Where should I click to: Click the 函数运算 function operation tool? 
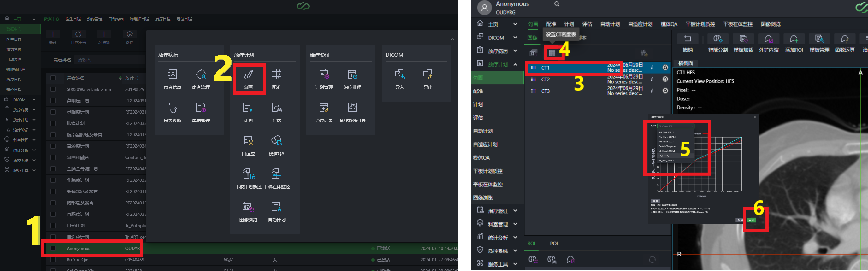click(x=845, y=44)
